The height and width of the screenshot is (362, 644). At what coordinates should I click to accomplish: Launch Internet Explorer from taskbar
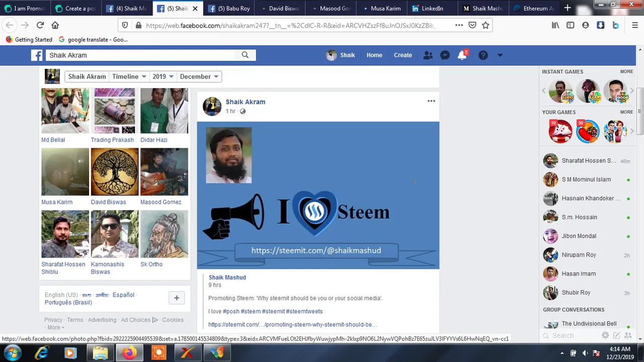coord(42,353)
